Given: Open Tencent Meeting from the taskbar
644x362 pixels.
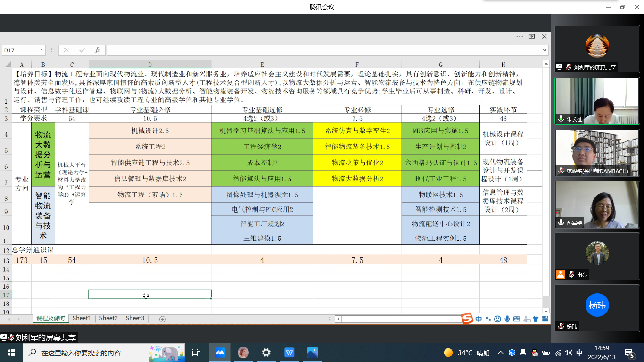Looking at the screenshot, I should [x=220, y=353].
